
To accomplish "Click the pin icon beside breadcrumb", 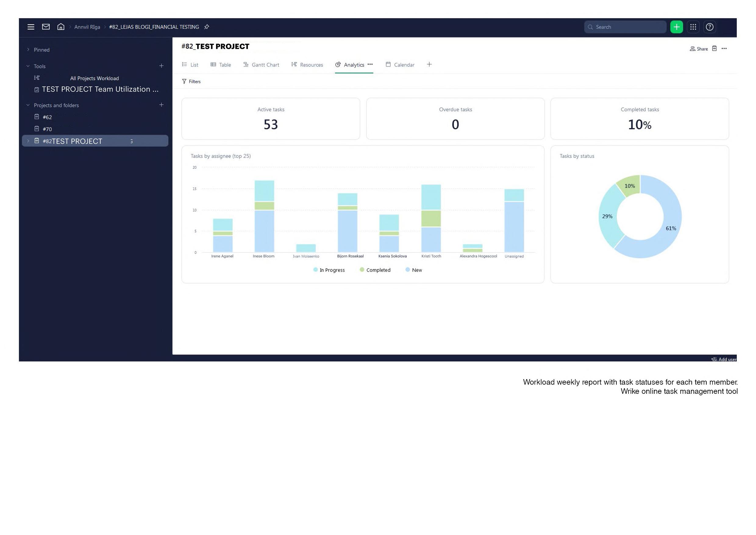I will [x=206, y=27].
